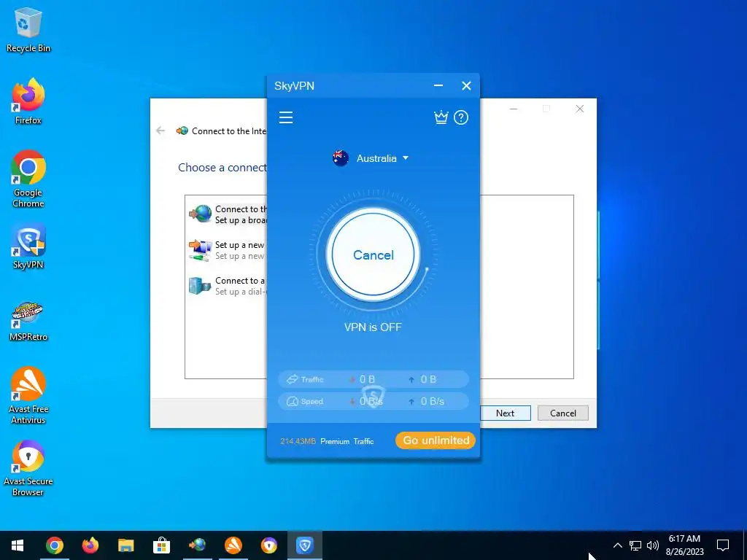This screenshot has width=747, height=560.
Task: Click the Traffic row icon
Action: click(x=292, y=379)
